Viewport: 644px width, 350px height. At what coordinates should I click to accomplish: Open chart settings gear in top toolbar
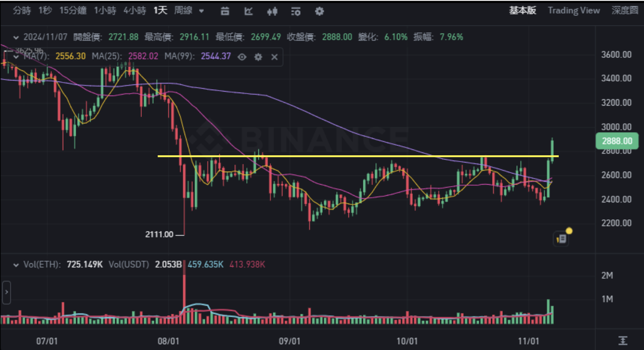coord(319,11)
